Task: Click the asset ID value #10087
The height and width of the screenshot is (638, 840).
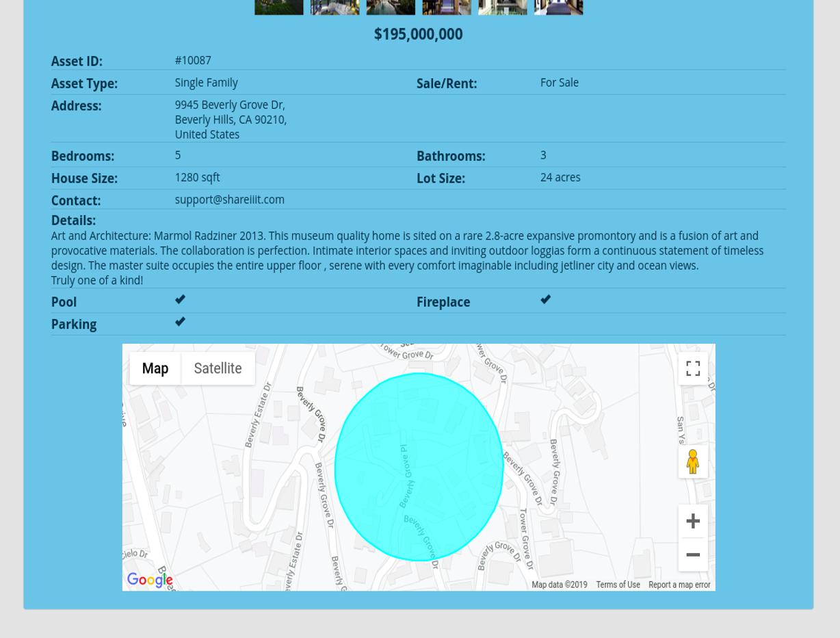Action: point(193,60)
